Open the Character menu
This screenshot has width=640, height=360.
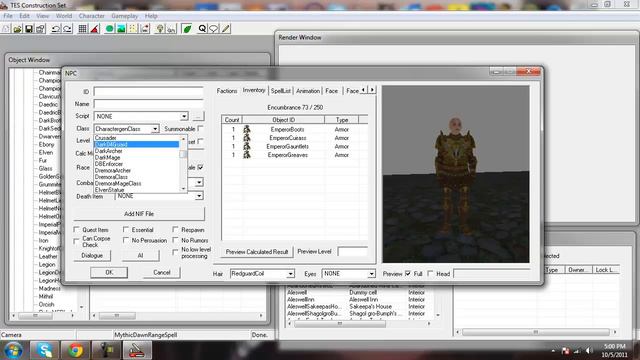pos(91,16)
